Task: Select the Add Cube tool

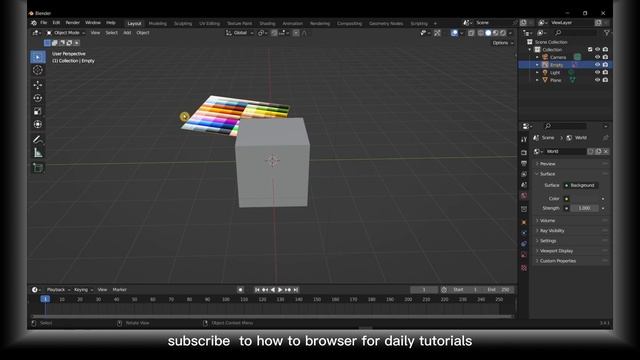Action: pyautogui.click(x=38, y=168)
